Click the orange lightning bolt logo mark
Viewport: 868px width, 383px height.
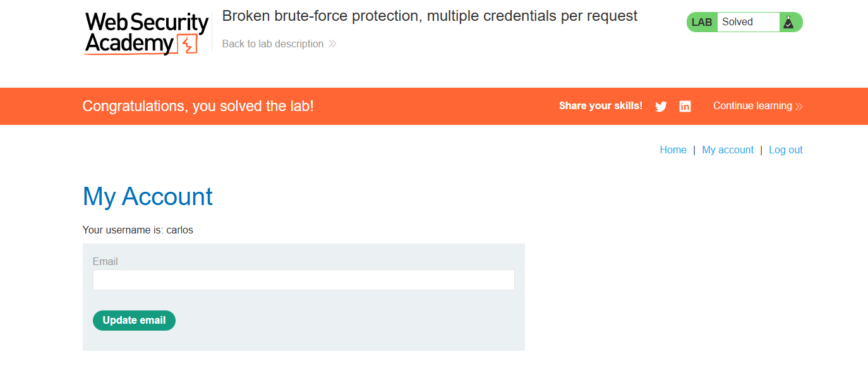pyautogui.click(x=188, y=44)
